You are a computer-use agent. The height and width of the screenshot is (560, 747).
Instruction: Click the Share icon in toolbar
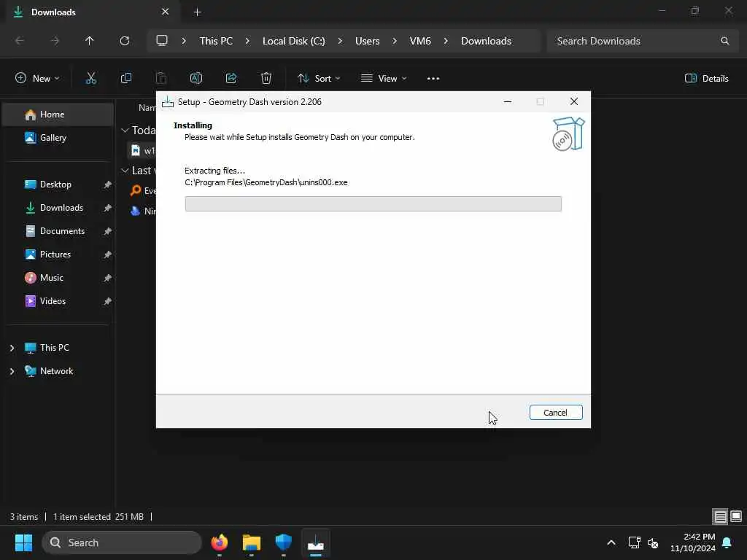231,78
